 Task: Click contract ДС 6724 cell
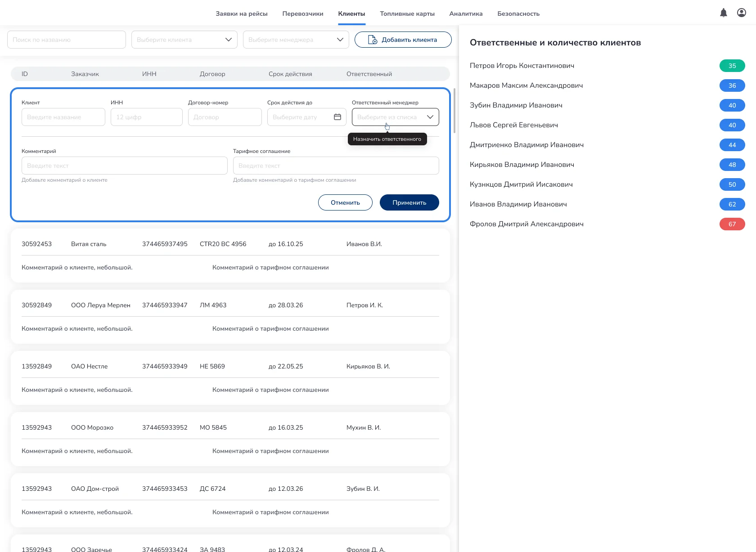point(213,489)
